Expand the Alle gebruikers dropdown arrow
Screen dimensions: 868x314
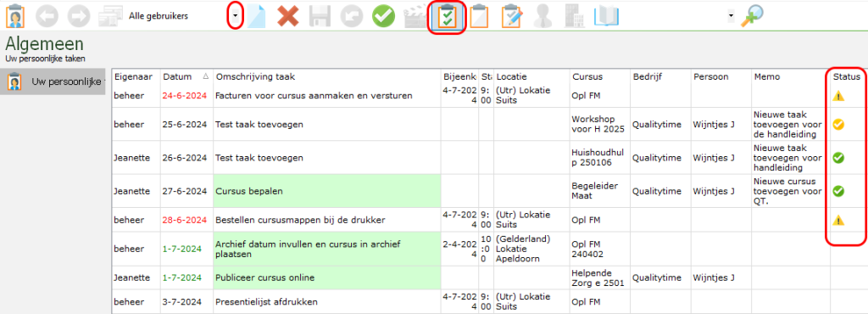[x=236, y=16]
